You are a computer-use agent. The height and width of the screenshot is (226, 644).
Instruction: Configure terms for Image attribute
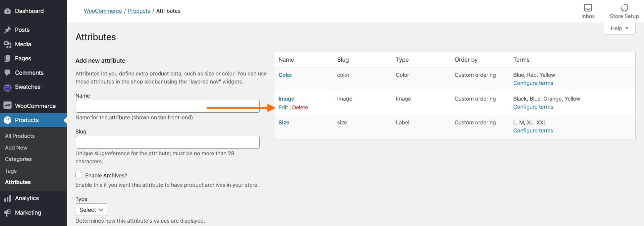[x=533, y=107]
